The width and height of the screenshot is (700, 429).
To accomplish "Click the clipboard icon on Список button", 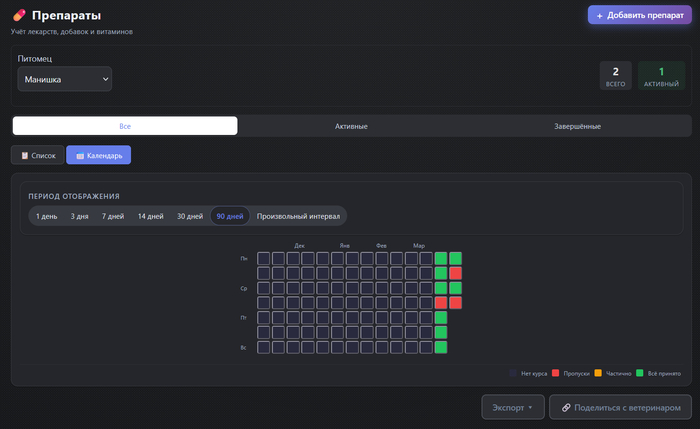I will click(25, 155).
